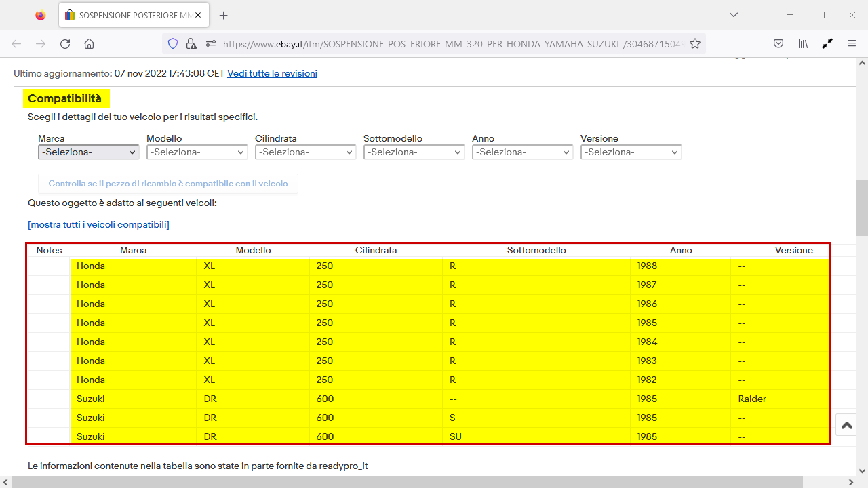Click the Cilindrata column header in table
The image size is (868, 488).
tap(376, 250)
